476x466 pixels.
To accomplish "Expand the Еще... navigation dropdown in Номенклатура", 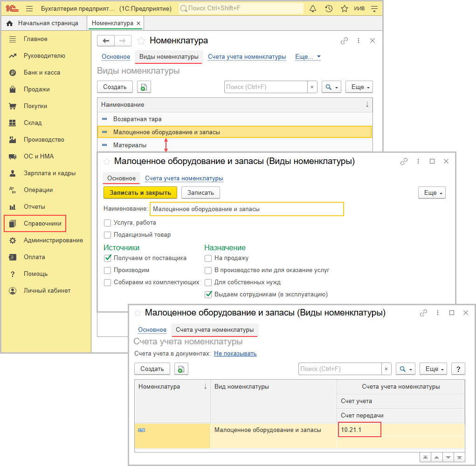I will [308, 57].
